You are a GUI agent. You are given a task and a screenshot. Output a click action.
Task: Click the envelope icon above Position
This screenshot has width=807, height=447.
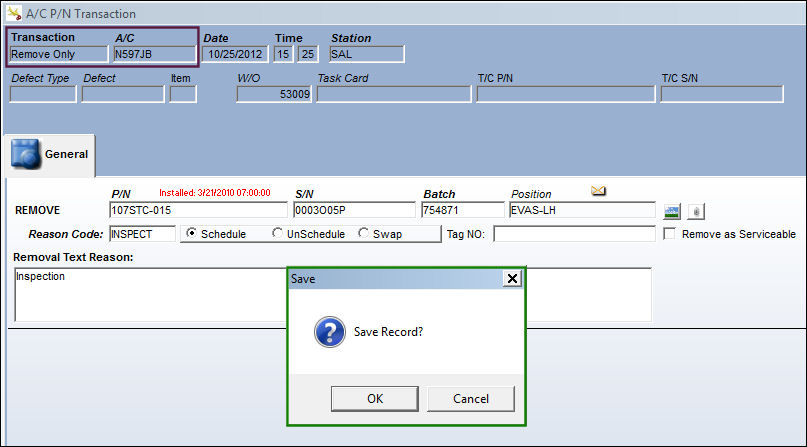598,191
